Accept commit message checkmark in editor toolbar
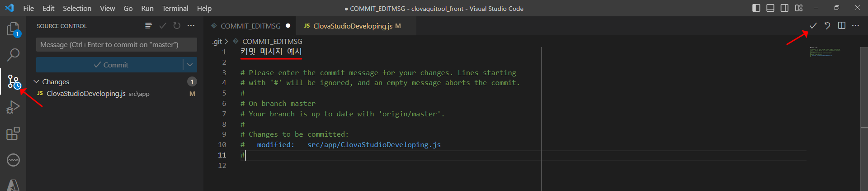This screenshot has height=191, width=868. point(813,26)
